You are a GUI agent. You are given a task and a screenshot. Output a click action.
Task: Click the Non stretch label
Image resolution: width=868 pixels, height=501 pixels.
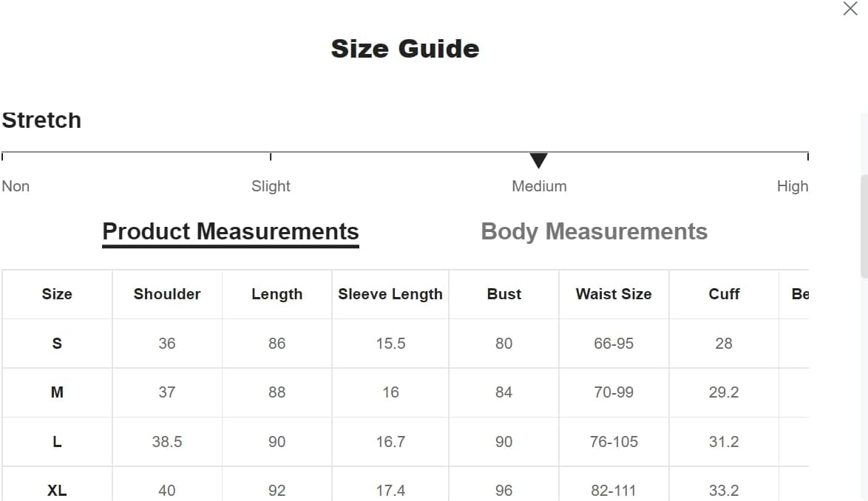16,186
